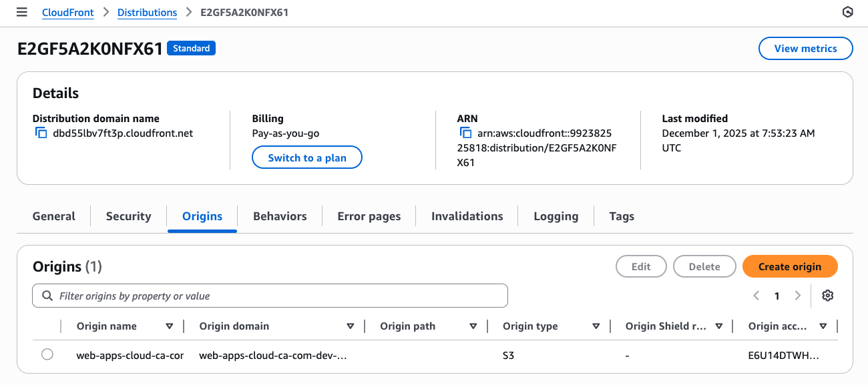Viewport: 868px width, 385px height.
Task: Select the web-apps-cloud-ca-cor origin radio button
Action: [47, 354]
